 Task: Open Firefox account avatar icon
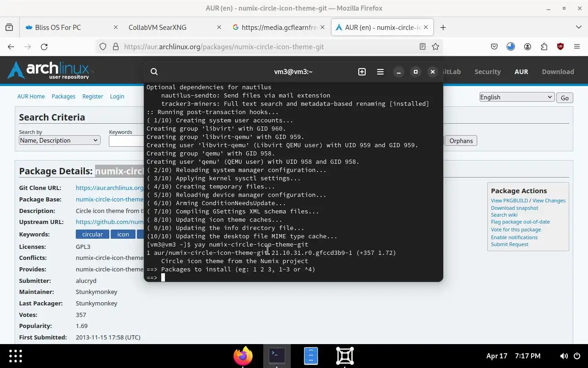[x=527, y=46]
